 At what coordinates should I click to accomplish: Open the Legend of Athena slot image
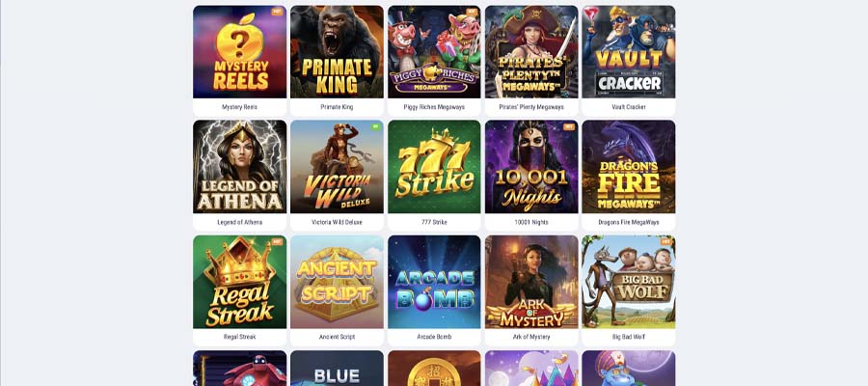pyautogui.click(x=240, y=167)
